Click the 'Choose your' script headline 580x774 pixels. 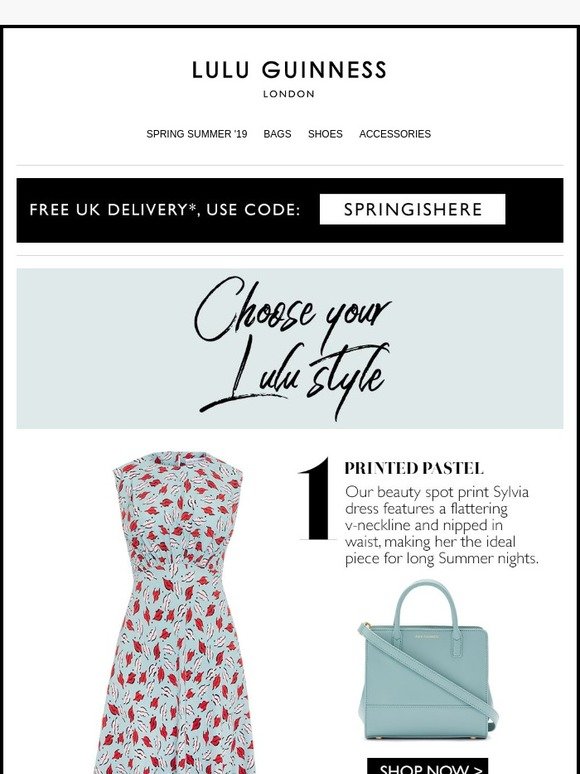(x=291, y=309)
